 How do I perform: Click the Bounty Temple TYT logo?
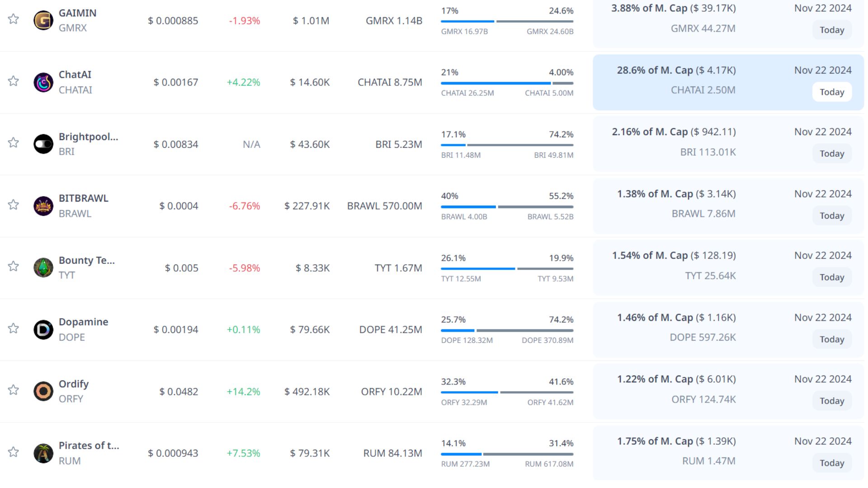[x=43, y=267]
